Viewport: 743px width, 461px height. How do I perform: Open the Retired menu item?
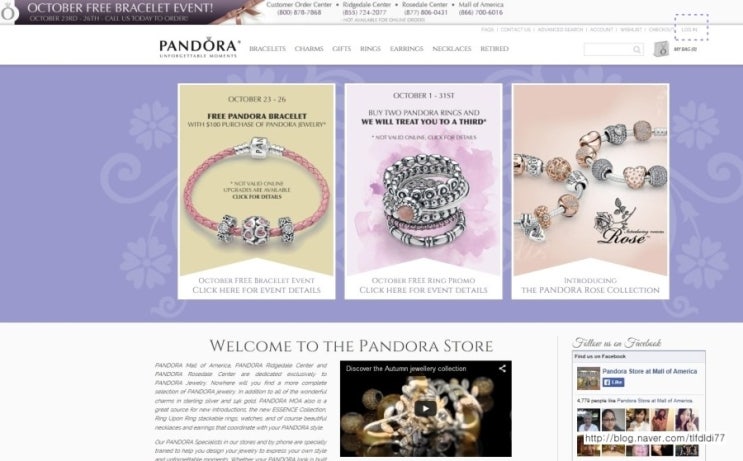[x=494, y=49]
